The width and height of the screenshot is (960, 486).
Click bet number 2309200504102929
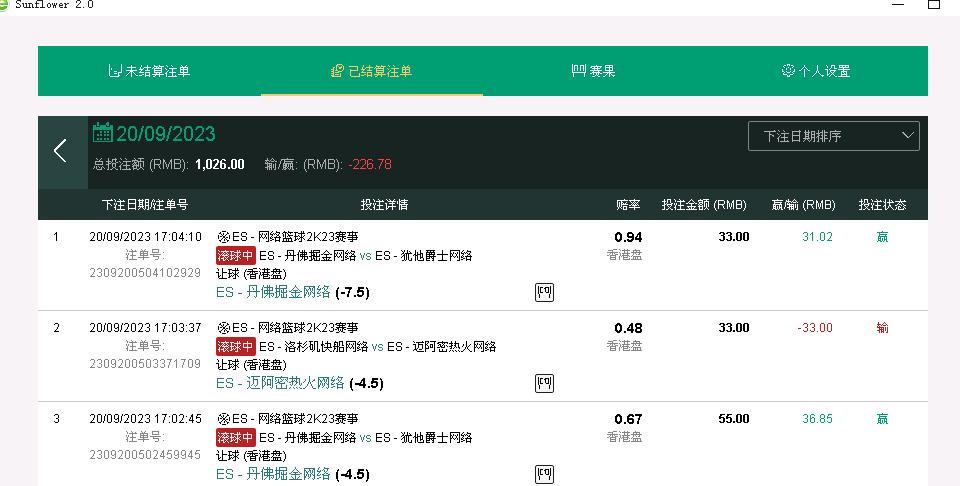(x=145, y=273)
